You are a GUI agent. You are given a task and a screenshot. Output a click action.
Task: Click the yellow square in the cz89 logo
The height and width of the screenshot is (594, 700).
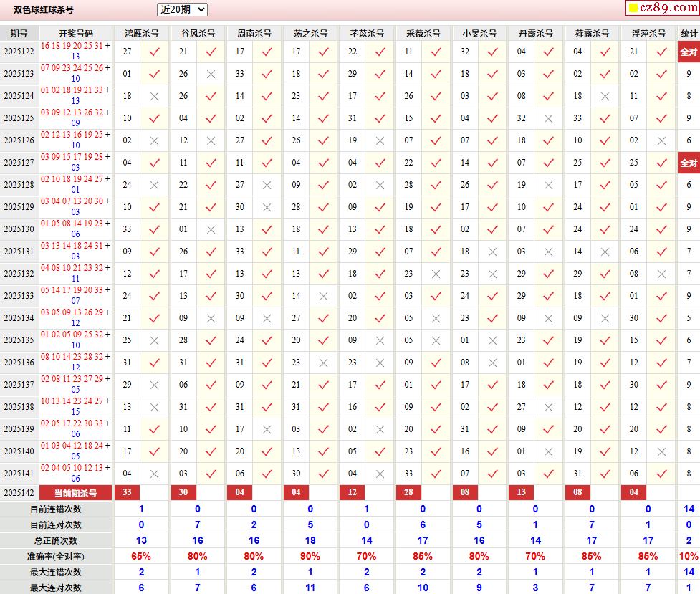[633, 9]
